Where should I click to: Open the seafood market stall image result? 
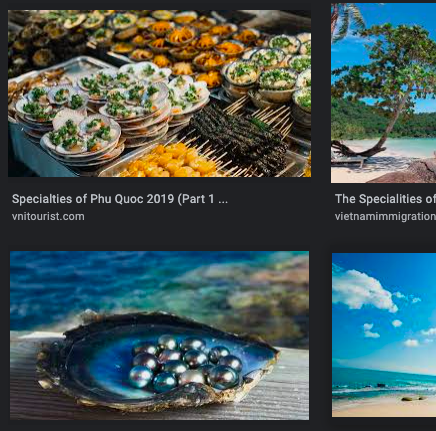pos(159,93)
